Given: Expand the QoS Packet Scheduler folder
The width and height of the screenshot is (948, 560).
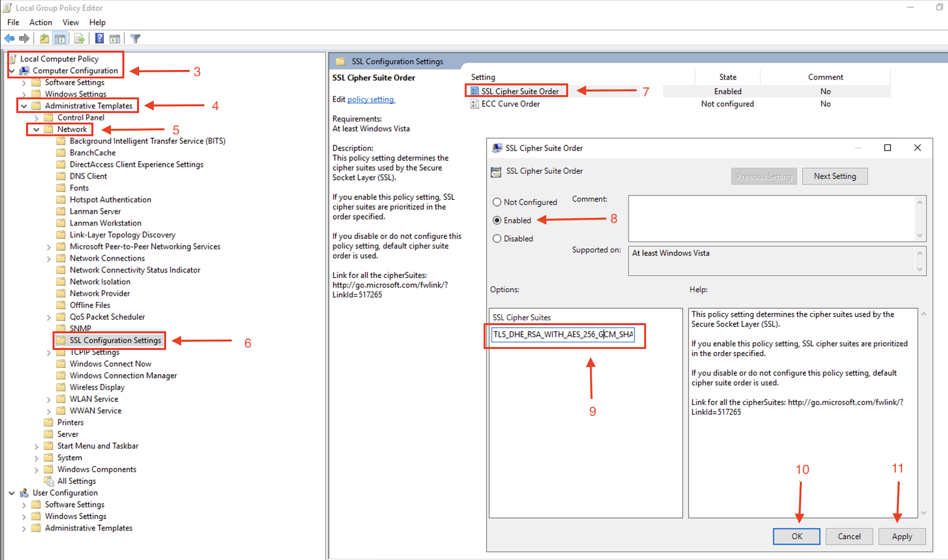Looking at the screenshot, I should [x=48, y=317].
